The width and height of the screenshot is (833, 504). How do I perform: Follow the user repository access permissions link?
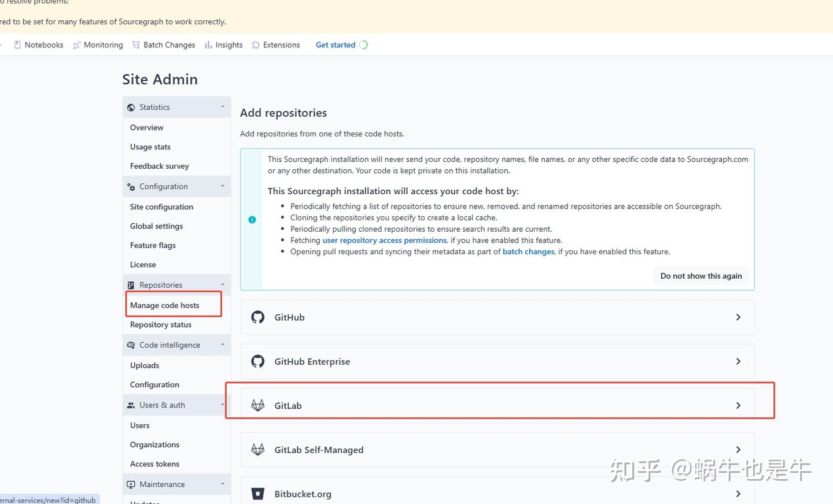coord(385,240)
